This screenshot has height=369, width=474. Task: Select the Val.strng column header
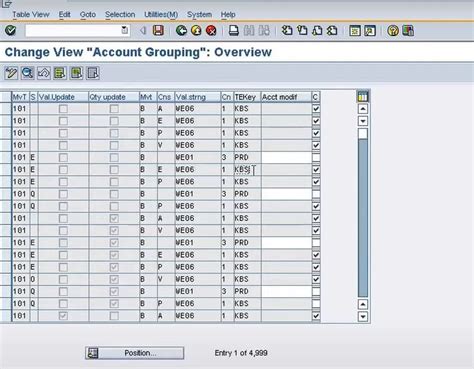[x=198, y=97]
